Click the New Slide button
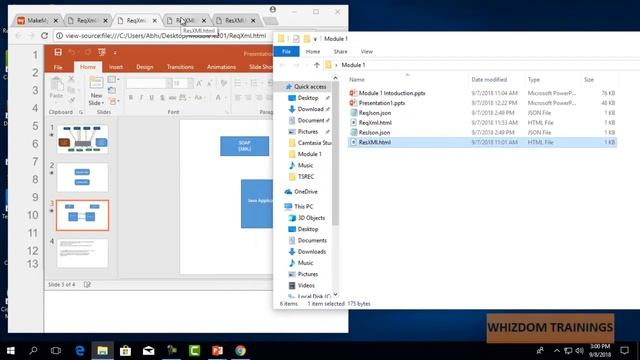 pyautogui.click(x=96, y=91)
